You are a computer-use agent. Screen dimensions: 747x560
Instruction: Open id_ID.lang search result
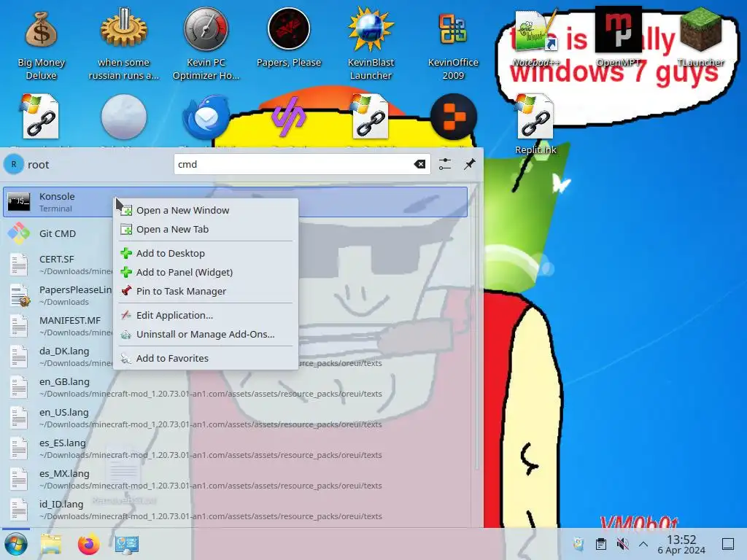click(236, 510)
